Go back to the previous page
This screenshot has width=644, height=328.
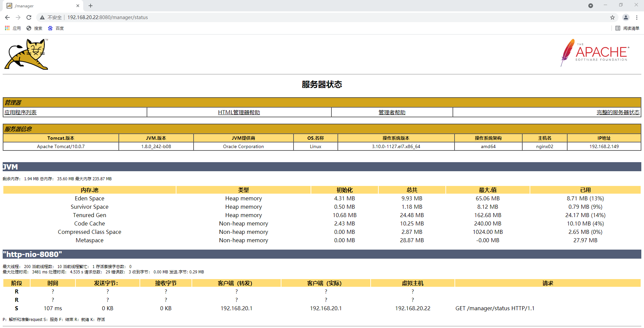(x=7, y=17)
